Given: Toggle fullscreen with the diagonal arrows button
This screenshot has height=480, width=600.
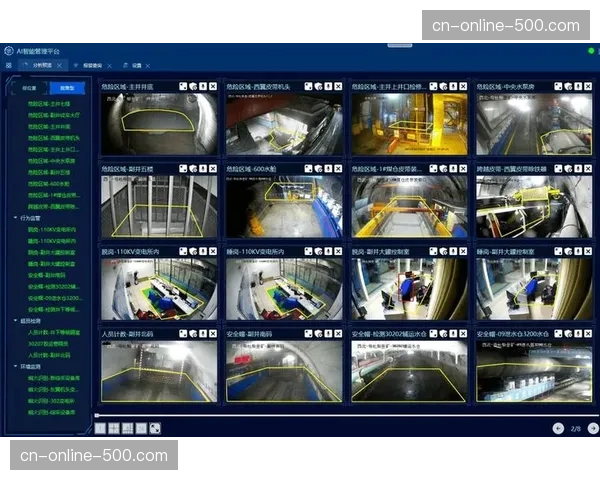Looking at the screenshot, I should (155, 428).
